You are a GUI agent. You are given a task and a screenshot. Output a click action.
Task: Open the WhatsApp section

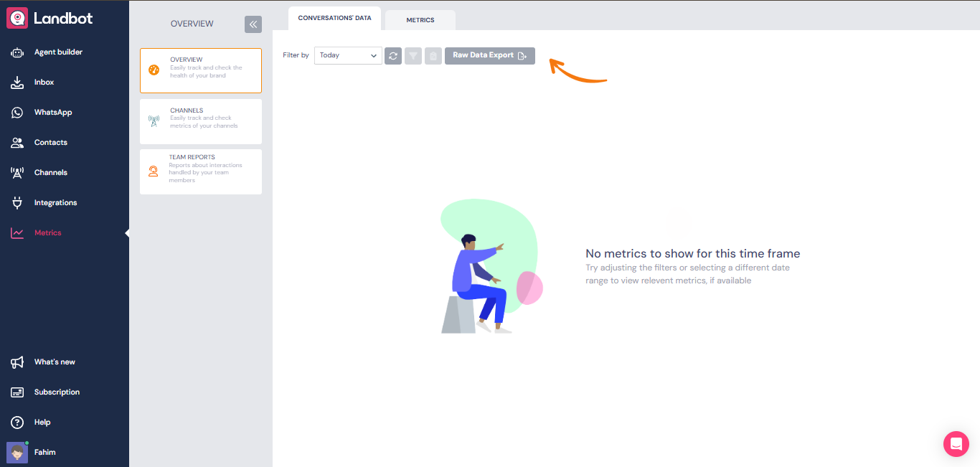53,113
